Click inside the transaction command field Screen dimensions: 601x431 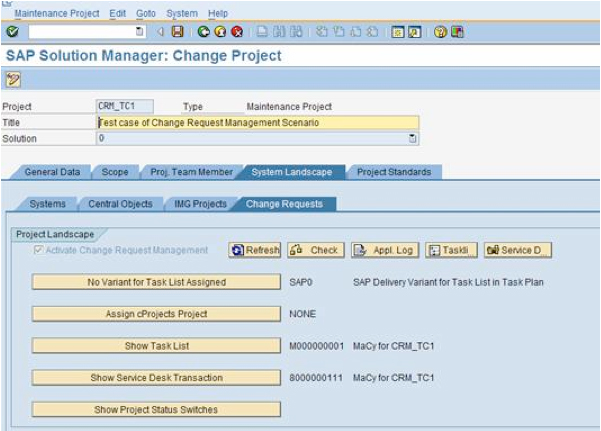click(x=82, y=31)
